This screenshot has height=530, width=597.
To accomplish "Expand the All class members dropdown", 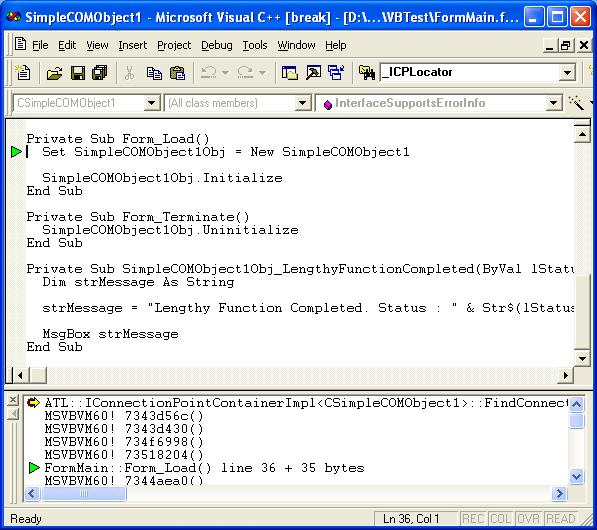I will pyautogui.click(x=303, y=103).
